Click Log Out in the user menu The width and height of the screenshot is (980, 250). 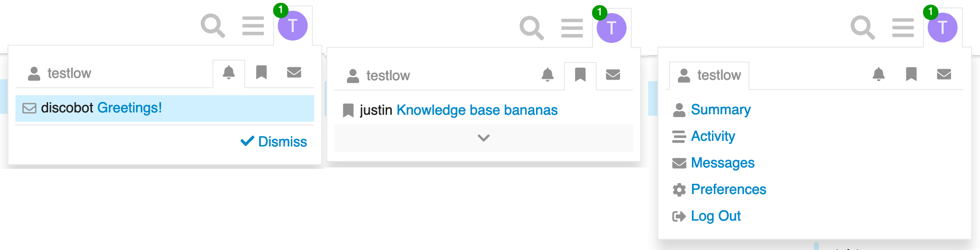tap(715, 216)
